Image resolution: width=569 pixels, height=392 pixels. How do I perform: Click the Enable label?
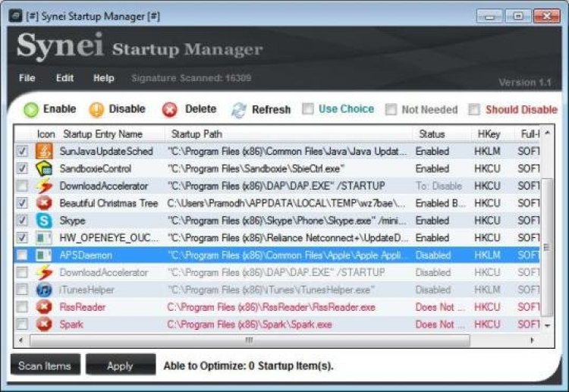coord(59,108)
